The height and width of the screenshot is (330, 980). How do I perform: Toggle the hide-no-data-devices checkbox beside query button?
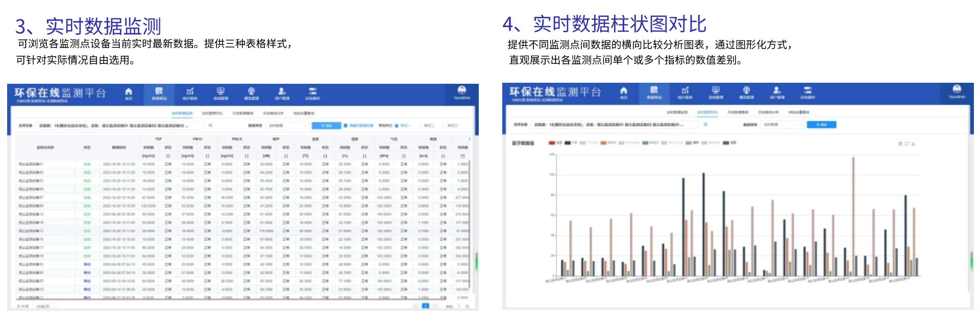pos(346,125)
